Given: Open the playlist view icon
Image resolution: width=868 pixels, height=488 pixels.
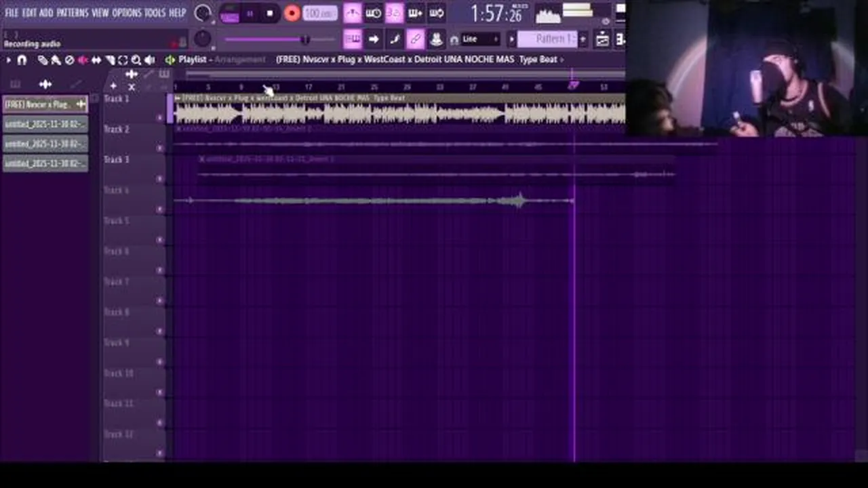Looking at the screenshot, I should (x=602, y=39).
